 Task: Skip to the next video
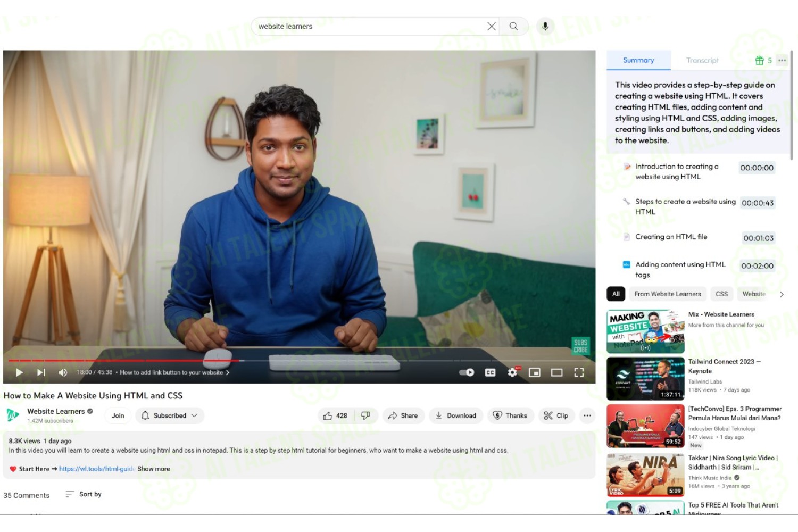click(x=41, y=372)
